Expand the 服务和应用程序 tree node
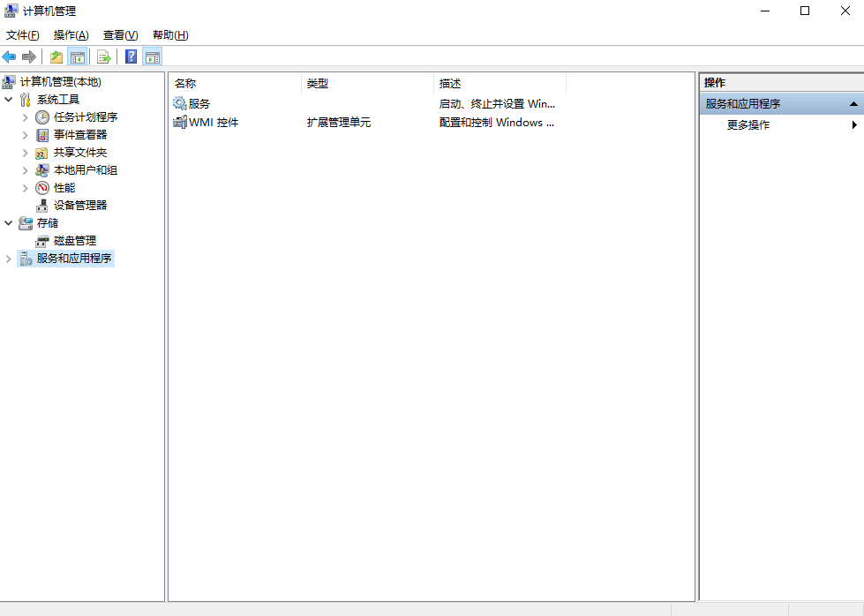This screenshot has width=864, height=616. (x=8, y=258)
